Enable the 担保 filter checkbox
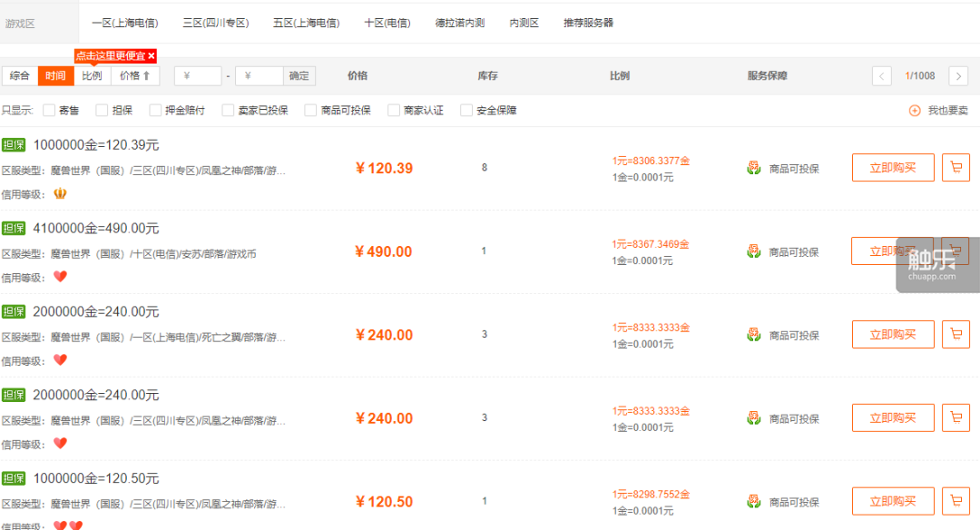The width and height of the screenshot is (980, 530). 102,111
